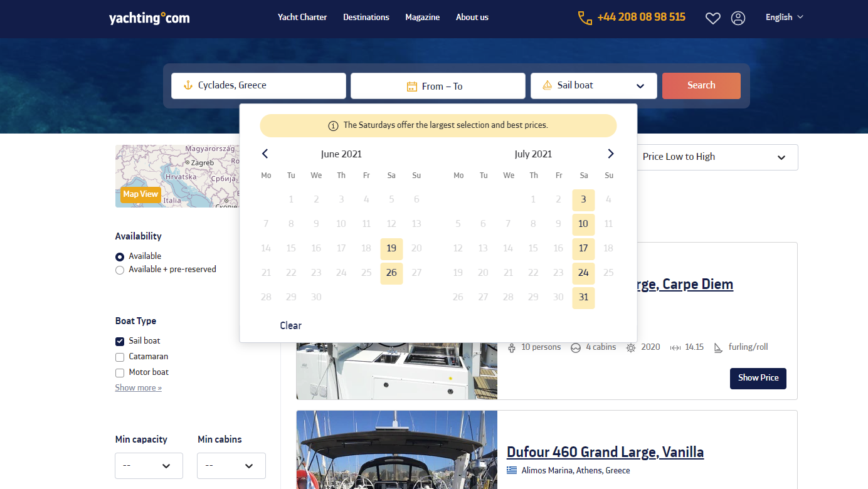Screen dimensions: 868x489
Task: Click the phone icon next to the number
Action: pos(585,18)
